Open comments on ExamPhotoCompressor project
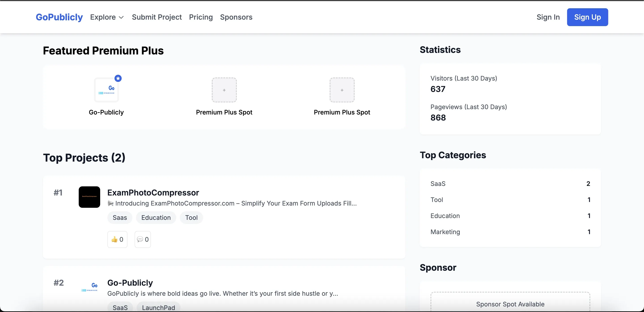The image size is (644, 312). pos(142,239)
